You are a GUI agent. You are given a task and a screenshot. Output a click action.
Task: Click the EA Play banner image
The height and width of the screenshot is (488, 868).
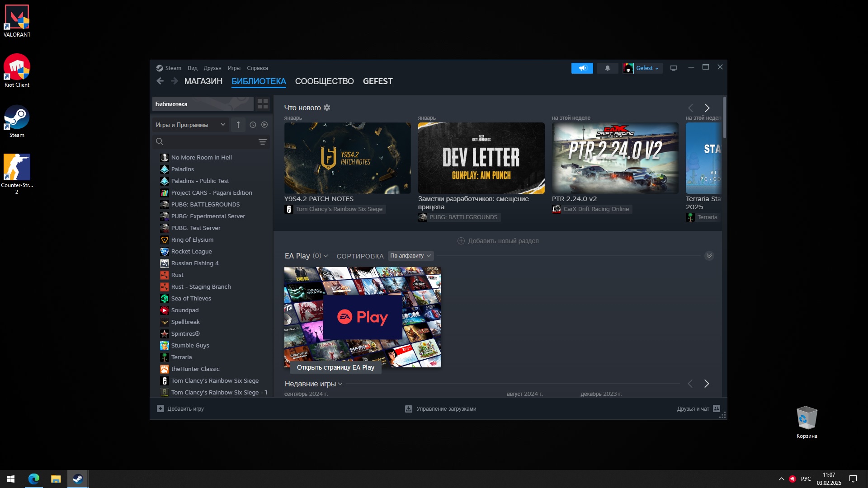click(x=363, y=317)
